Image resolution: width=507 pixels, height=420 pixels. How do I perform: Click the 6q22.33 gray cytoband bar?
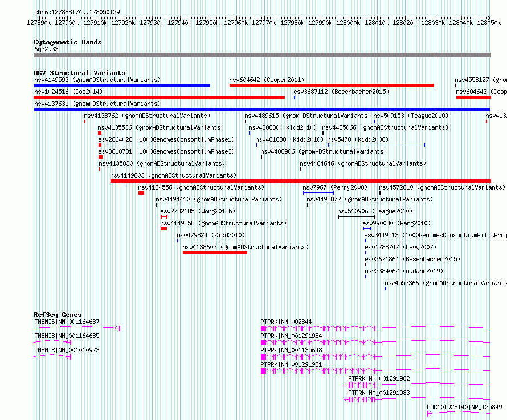click(x=262, y=55)
